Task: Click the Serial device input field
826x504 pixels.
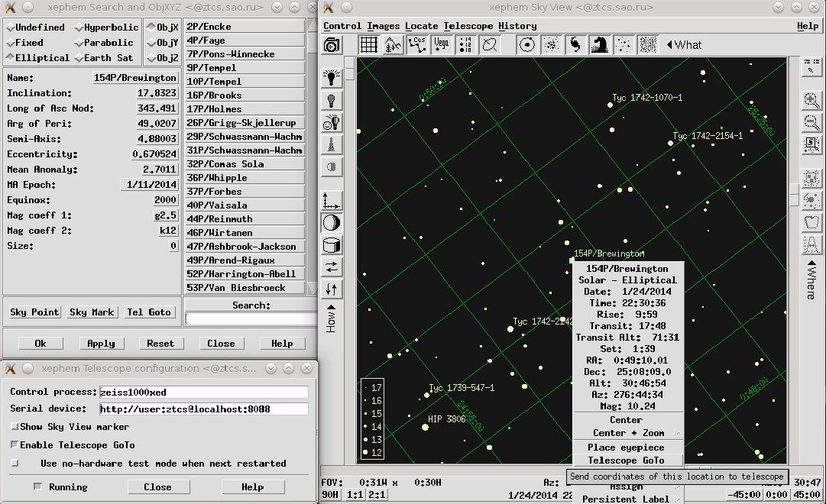Action: (203, 409)
